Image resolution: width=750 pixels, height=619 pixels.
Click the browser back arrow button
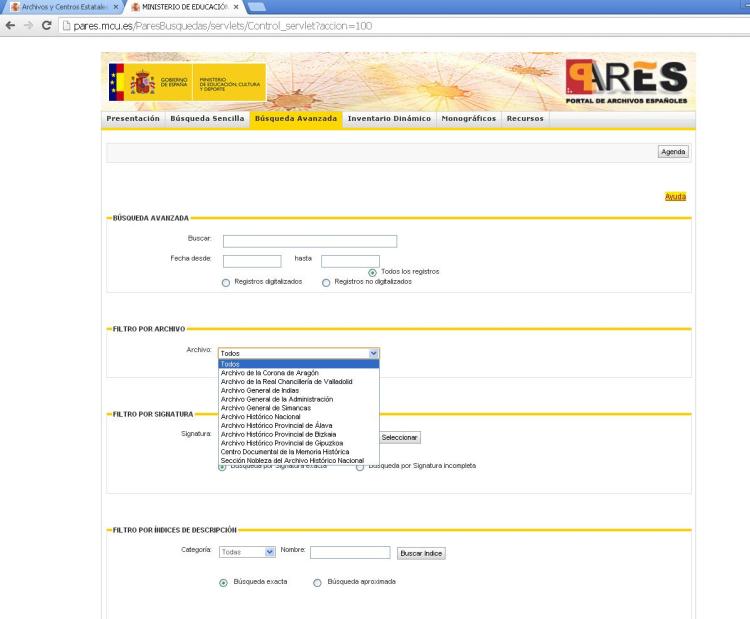pos(9,25)
